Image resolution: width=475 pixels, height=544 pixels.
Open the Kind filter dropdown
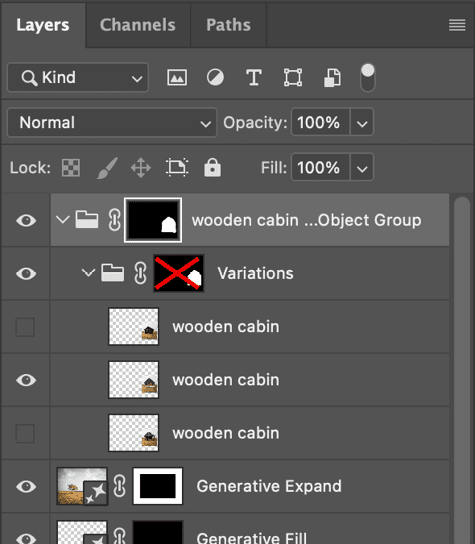click(78, 77)
